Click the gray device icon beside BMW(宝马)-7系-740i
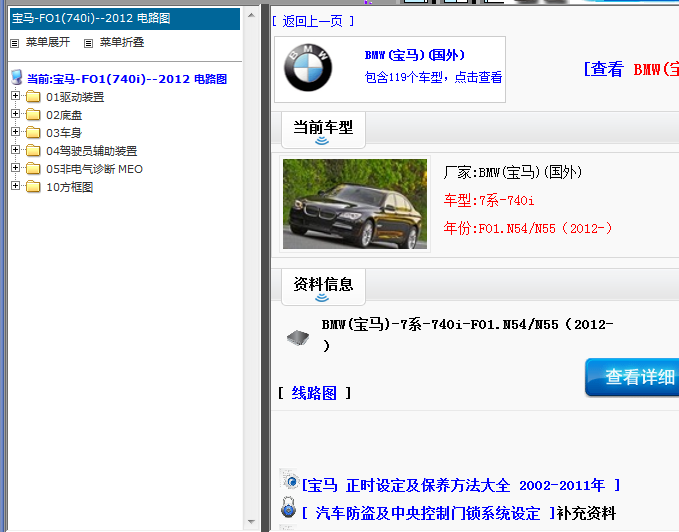Image resolution: width=679 pixels, height=532 pixels. point(298,338)
